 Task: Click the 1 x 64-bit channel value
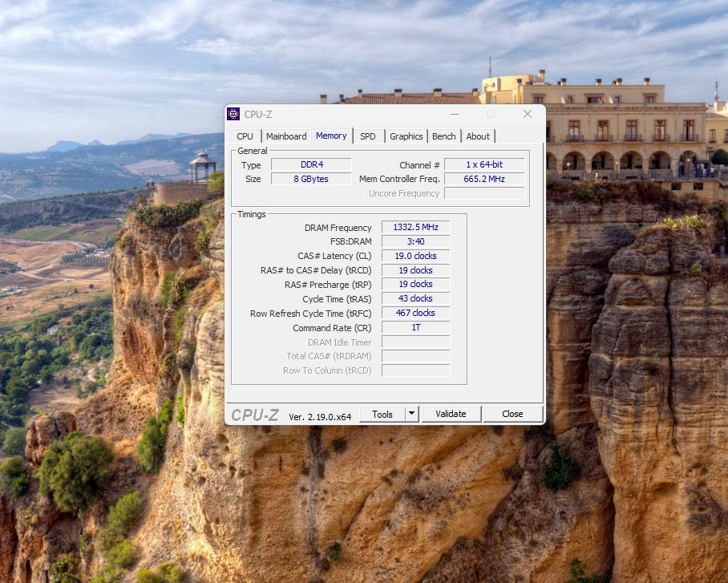coord(484,164)
